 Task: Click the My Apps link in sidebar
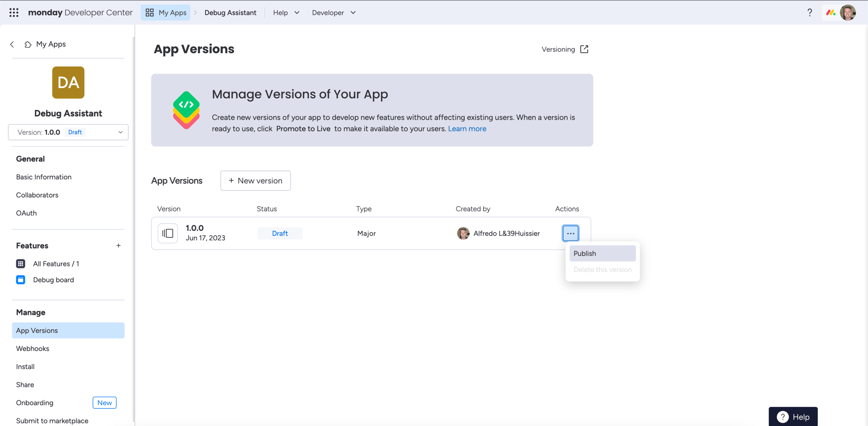point(51,44)
